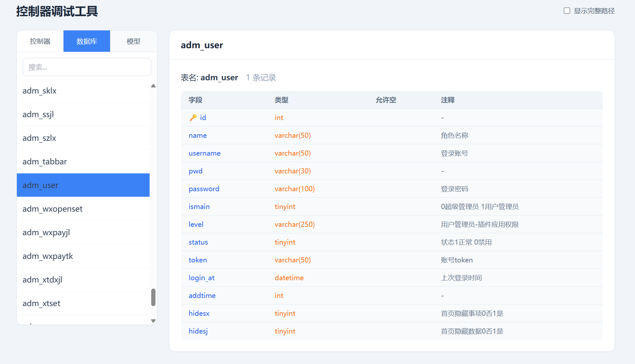Click the primary key icon beside id
The image size is (635, 364).
(x=193, y=118)
